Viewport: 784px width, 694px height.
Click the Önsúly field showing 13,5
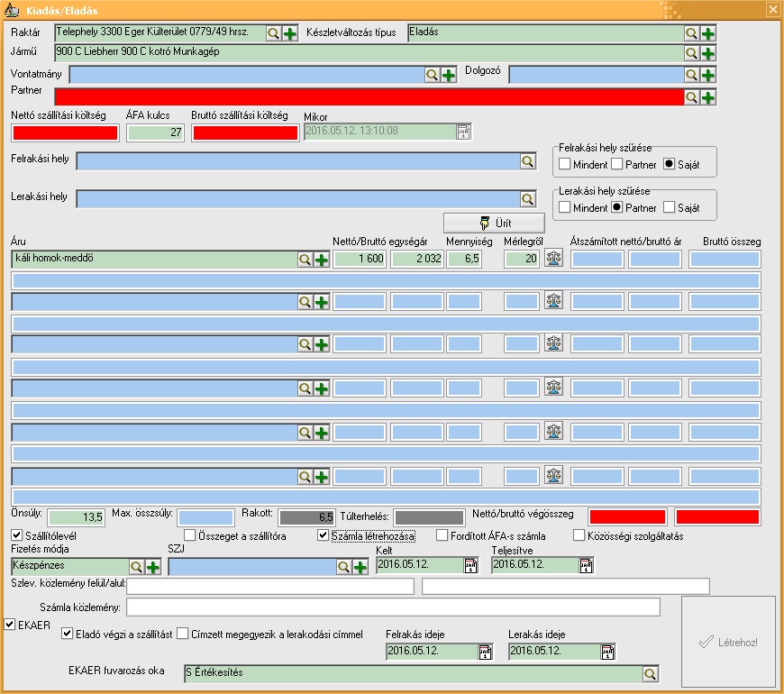click(77, 517)
